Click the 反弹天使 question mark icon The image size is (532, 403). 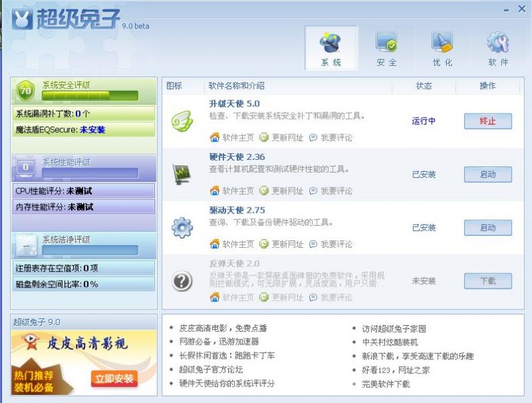click(182, 281)
